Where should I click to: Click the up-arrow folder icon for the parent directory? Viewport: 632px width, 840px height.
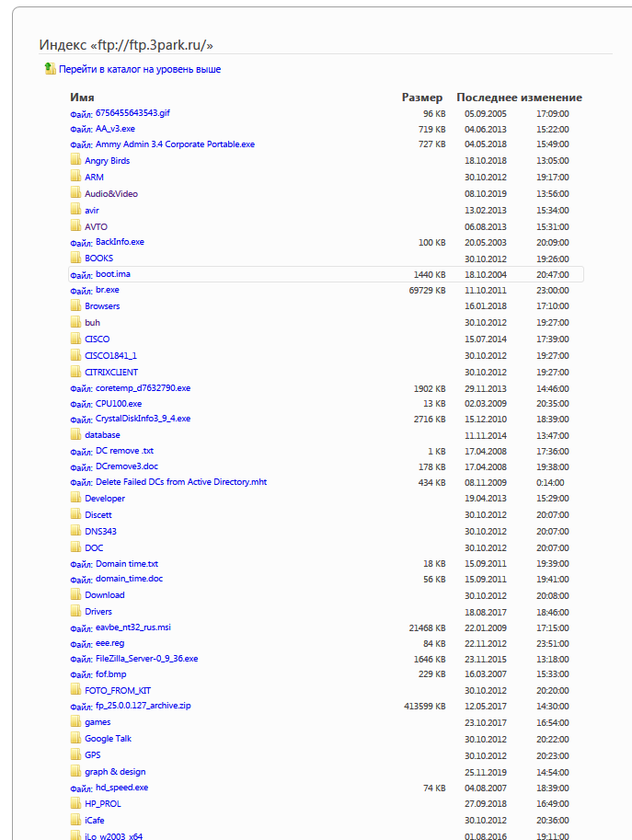(x=50, y=68)
